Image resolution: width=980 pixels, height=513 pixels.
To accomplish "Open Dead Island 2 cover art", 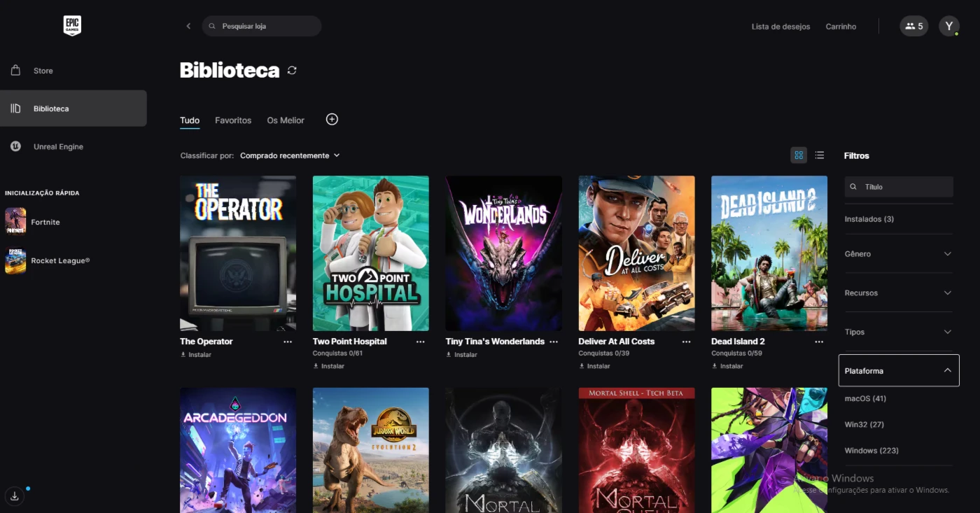I will (x=769, y=253).
